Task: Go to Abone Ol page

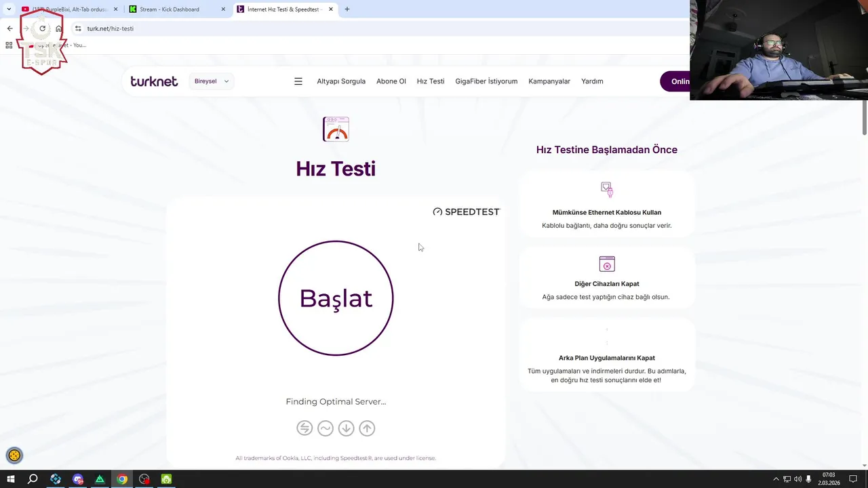Action: pyautogui.click(x=391, y=81)
